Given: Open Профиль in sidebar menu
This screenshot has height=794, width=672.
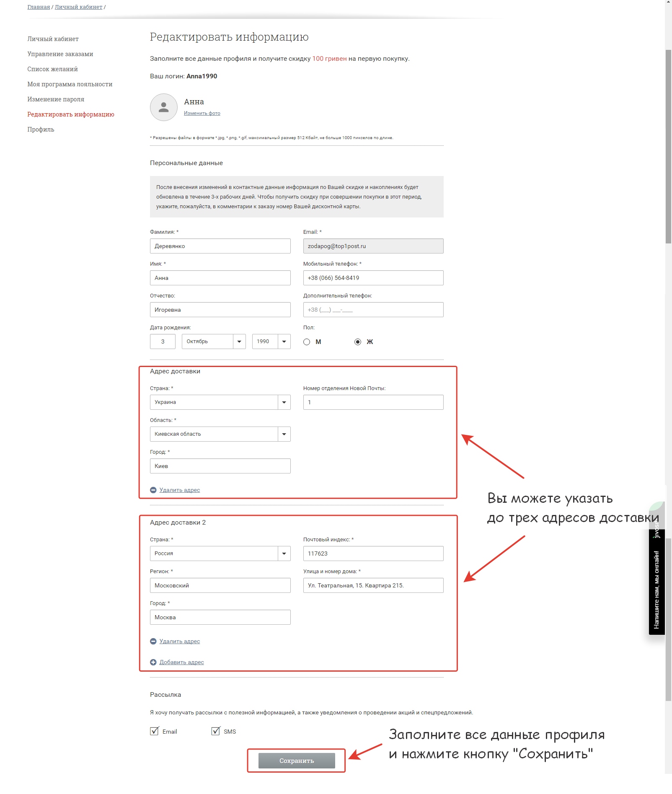Looking at the screenshot, I should tap(41, 129).
